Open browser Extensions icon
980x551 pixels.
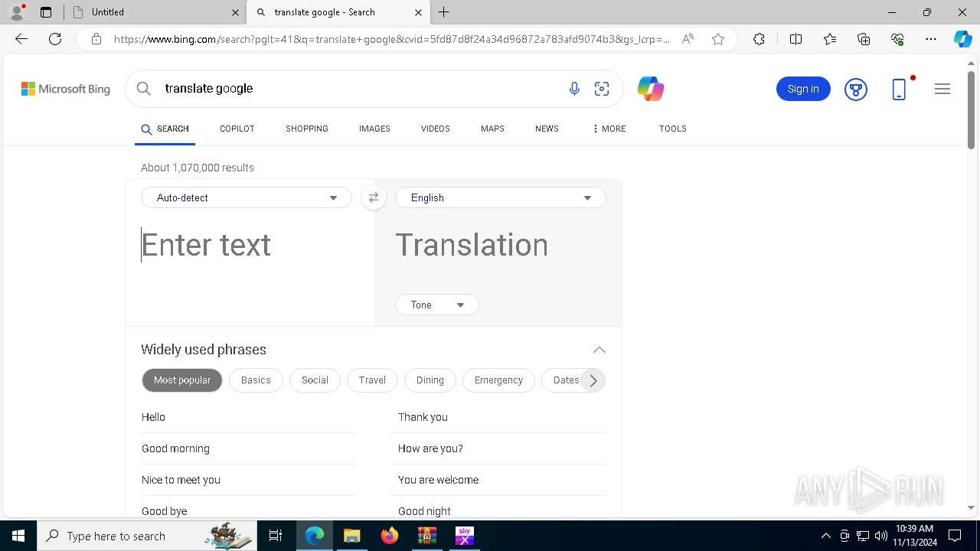pyautogui.click(x=759, y=39)
